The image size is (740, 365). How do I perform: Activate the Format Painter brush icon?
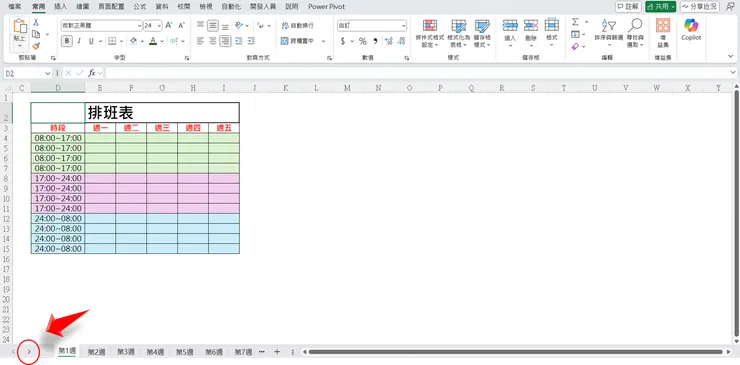click(36, 45)
